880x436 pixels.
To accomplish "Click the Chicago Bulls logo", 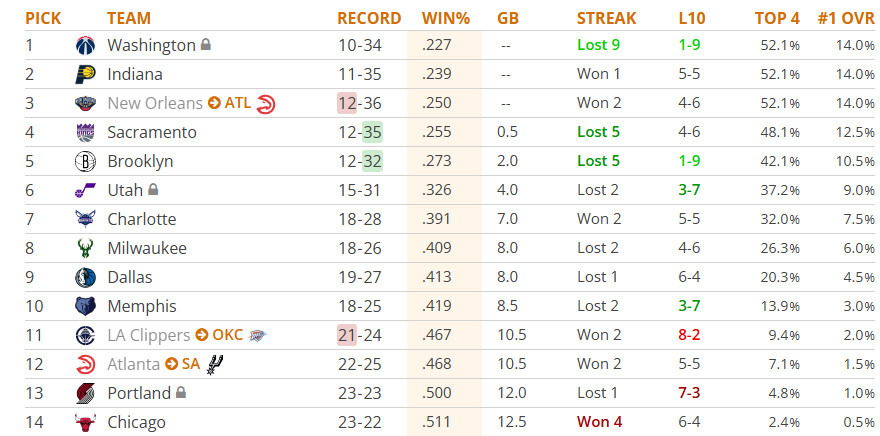I will click(85, 423).
